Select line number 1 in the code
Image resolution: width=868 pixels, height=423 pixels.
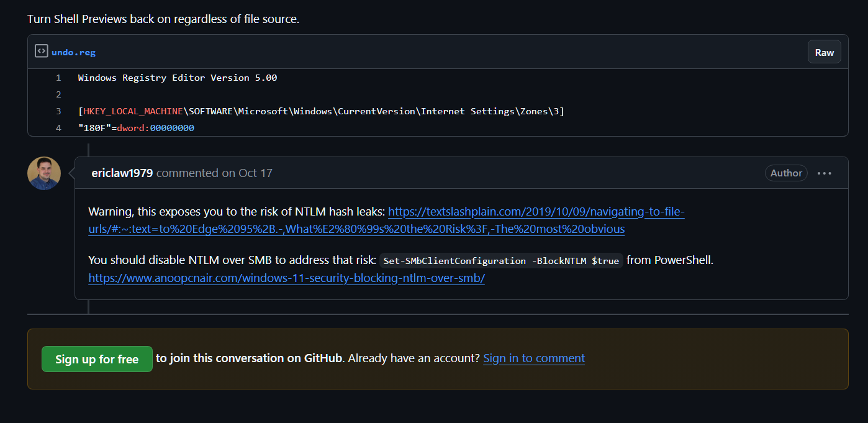(58, 78)
